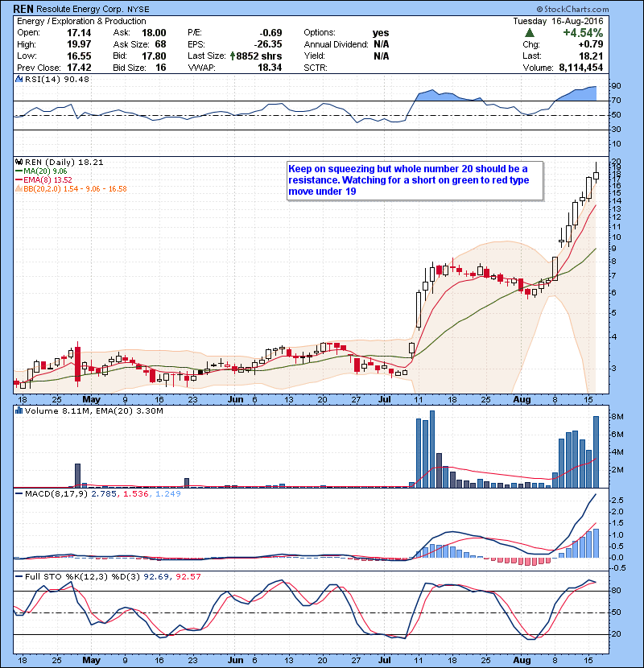This screenshot has width=644, height=668.
Task: Click the Open value 17.14
Action: pyautogui.click(x=79, y=33)
